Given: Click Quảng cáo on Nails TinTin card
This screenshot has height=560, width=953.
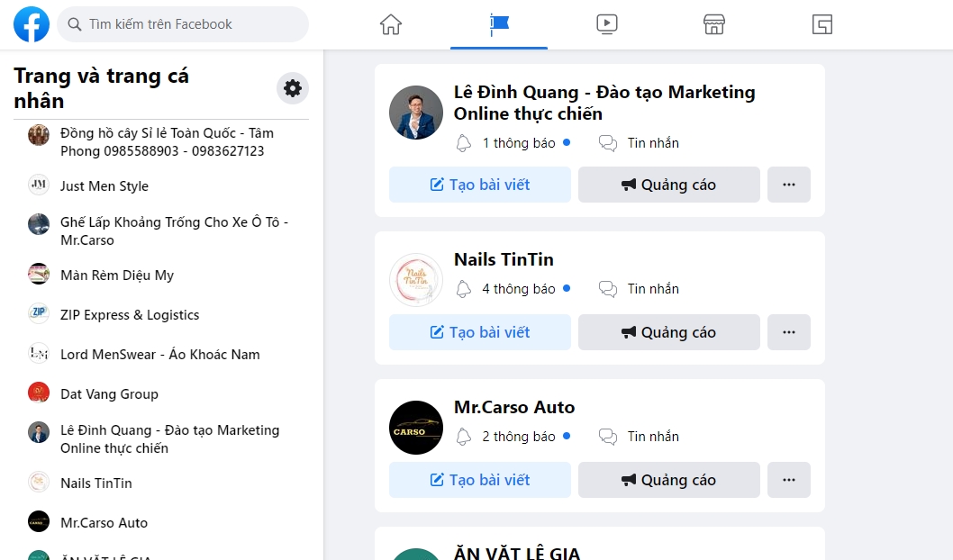Looking at the screenshot, I should pyautogui.click(x=669, y=332).
